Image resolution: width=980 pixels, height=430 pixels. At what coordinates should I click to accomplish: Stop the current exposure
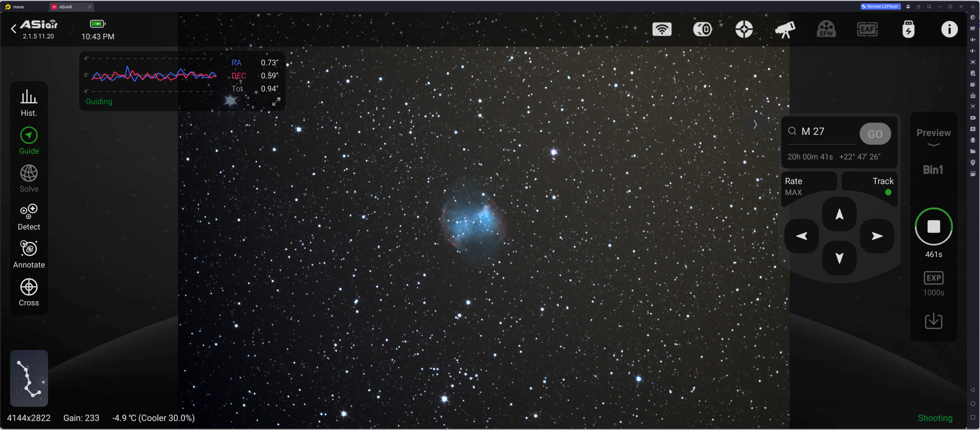tap(934, 226)
